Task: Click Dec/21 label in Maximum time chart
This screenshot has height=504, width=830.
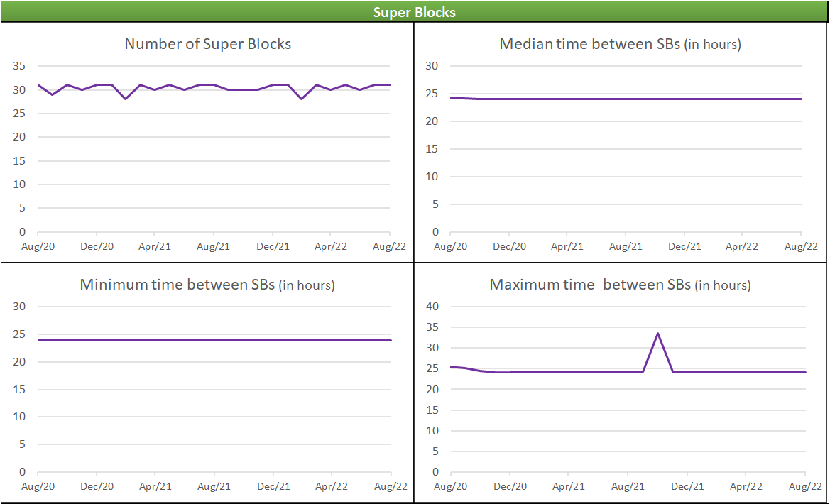Action: click(687, 486)
